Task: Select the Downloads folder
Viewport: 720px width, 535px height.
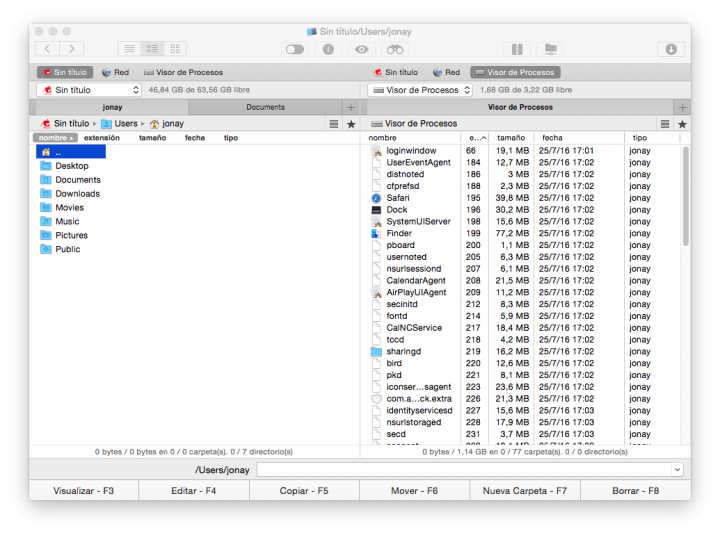Action: coord(70,193)
